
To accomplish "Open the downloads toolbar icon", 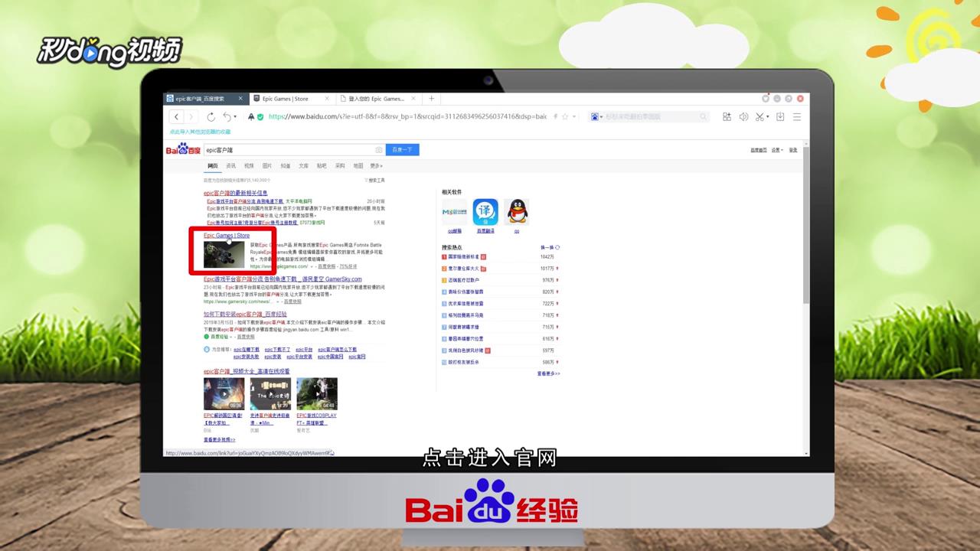I will tap(780, 117).
